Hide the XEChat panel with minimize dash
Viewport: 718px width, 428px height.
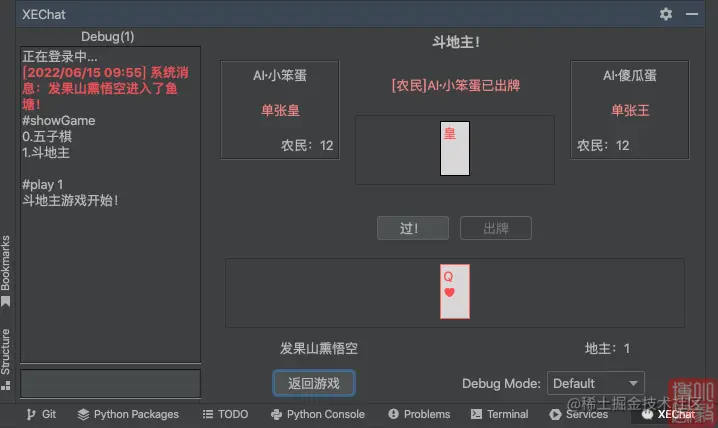point(692,14)
